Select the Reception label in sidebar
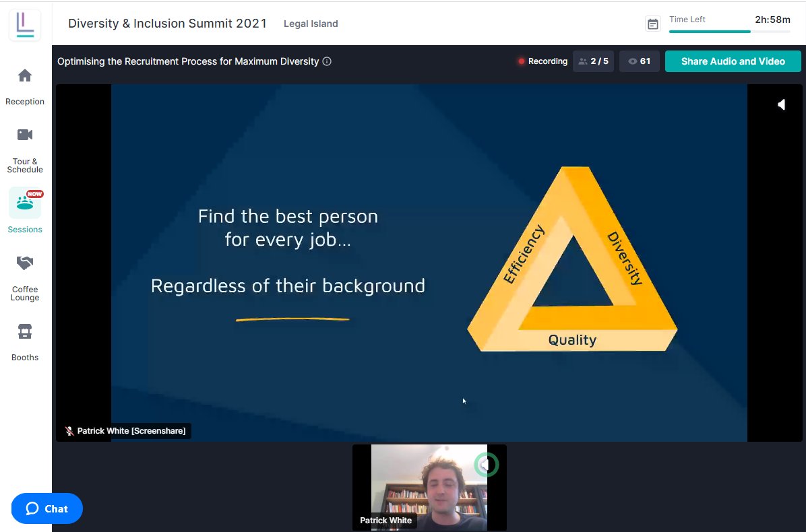The width and height of the screenshot is (806, 532). 25,102
